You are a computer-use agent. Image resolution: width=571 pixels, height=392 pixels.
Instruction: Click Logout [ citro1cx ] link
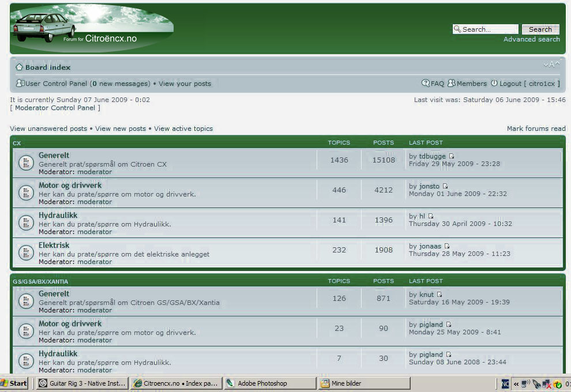pos(529,84)
